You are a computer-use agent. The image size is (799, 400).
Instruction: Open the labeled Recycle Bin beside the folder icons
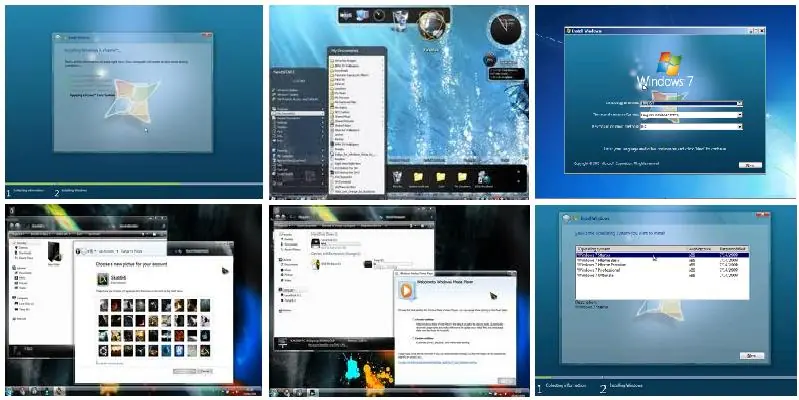pos(398,177)
